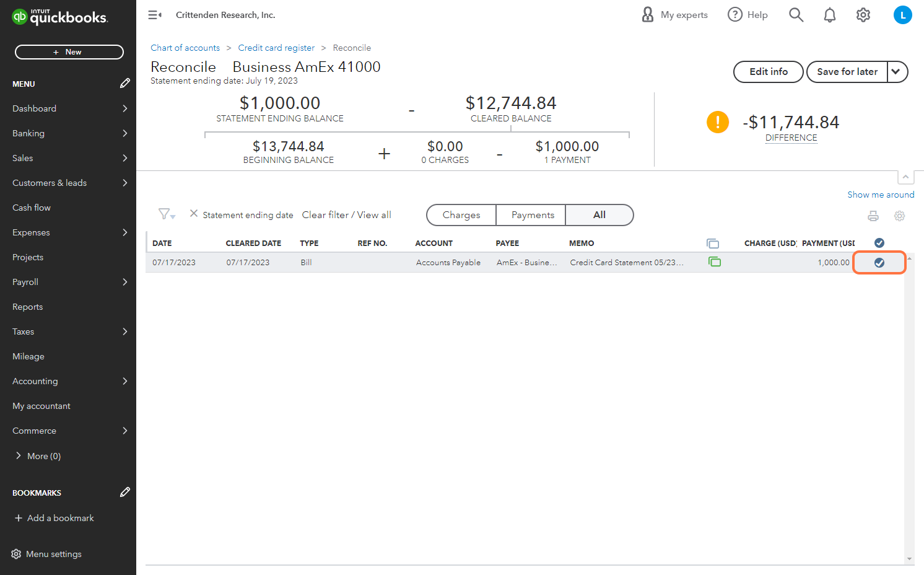Expand the Taxes submenu
This screenshot has width=924, height=575.
(x=125, y=331)
